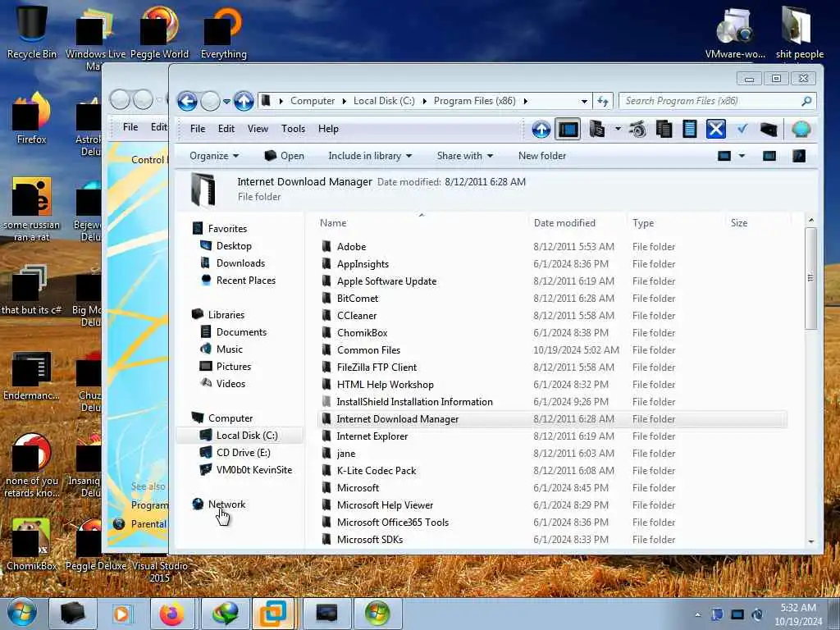
Task: Sort by the Type column header
Action: point(675,223)
